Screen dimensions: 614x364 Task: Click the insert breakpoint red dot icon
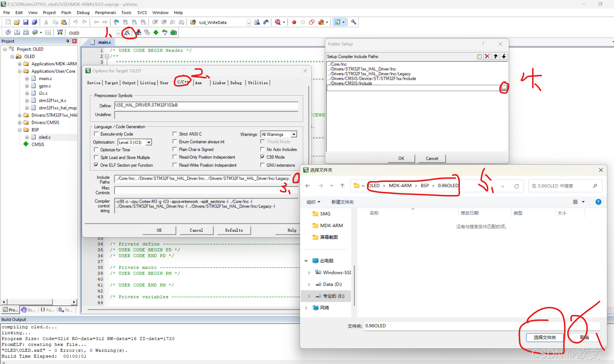click(294, 22)
